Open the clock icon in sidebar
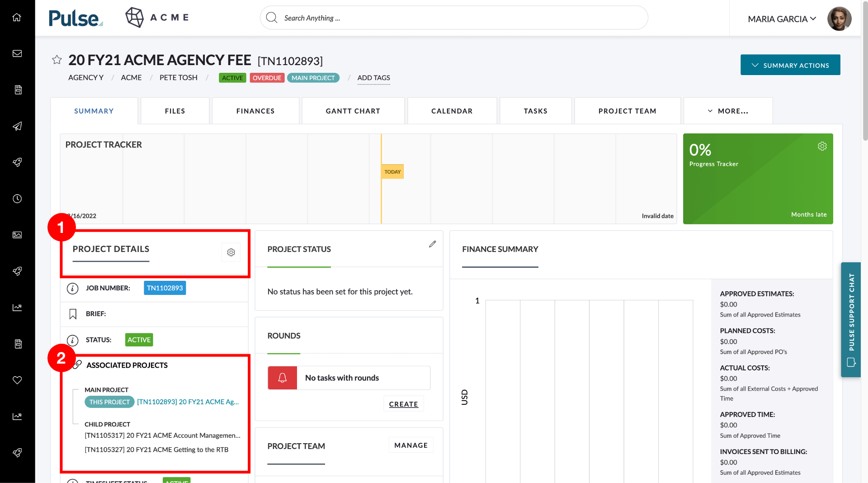 tap(17, 199)
